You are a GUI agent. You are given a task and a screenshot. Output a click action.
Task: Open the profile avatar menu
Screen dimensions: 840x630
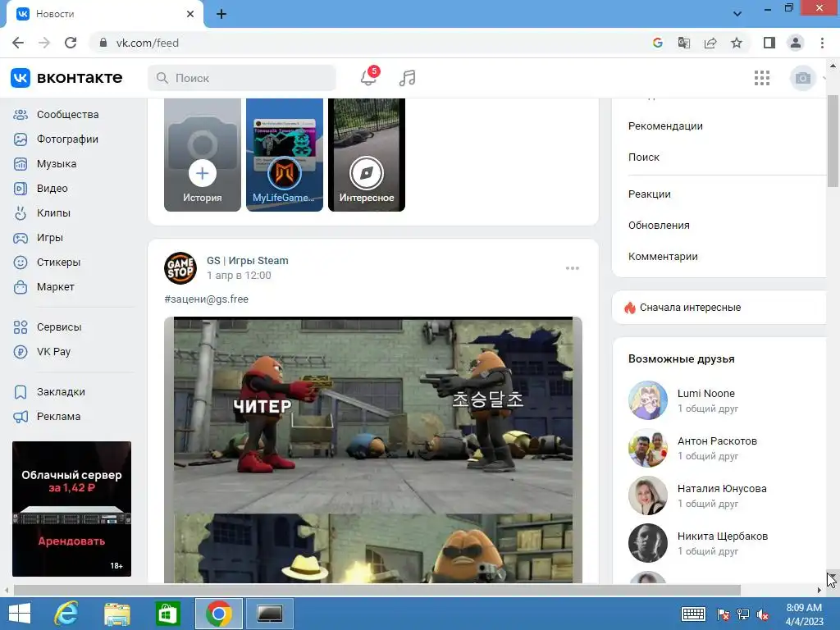click(802, 78)
